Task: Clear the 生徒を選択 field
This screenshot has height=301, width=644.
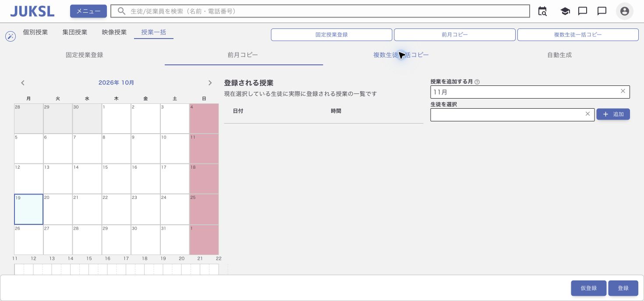Action: (x=588, y=114)
